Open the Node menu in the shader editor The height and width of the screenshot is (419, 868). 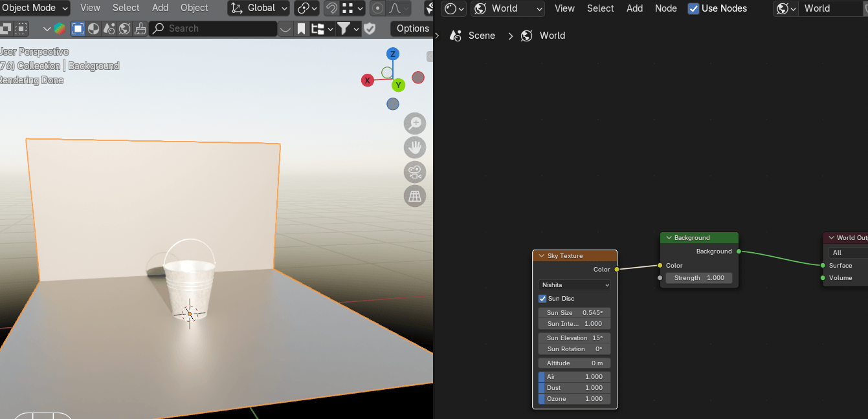(x=665, y=8)
